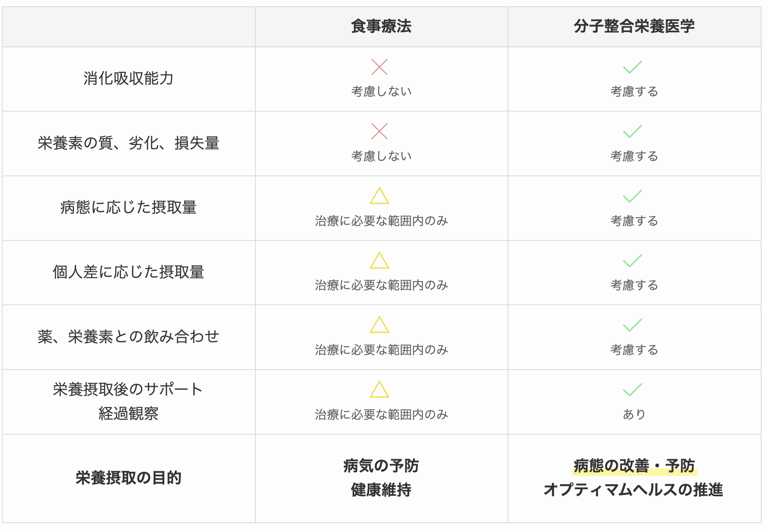This screenshot has height=532, width=767.
Task: Click green checkmark in 栄養素の質、劣化、損失量 row
Action: (632, 132)
